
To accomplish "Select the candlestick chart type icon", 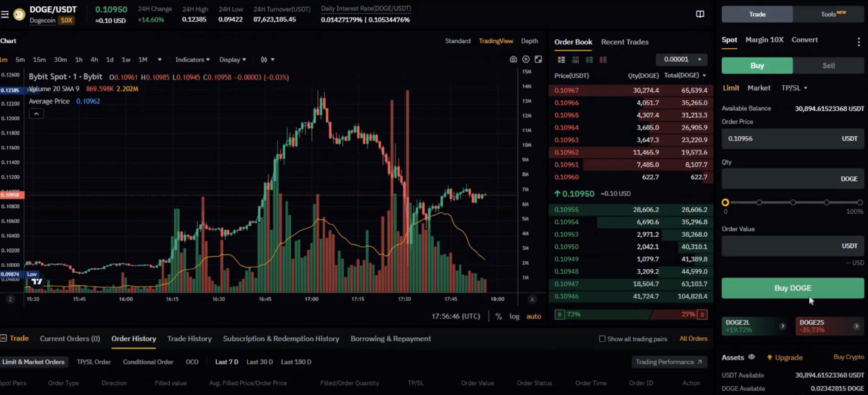I will tap(264, 60).
